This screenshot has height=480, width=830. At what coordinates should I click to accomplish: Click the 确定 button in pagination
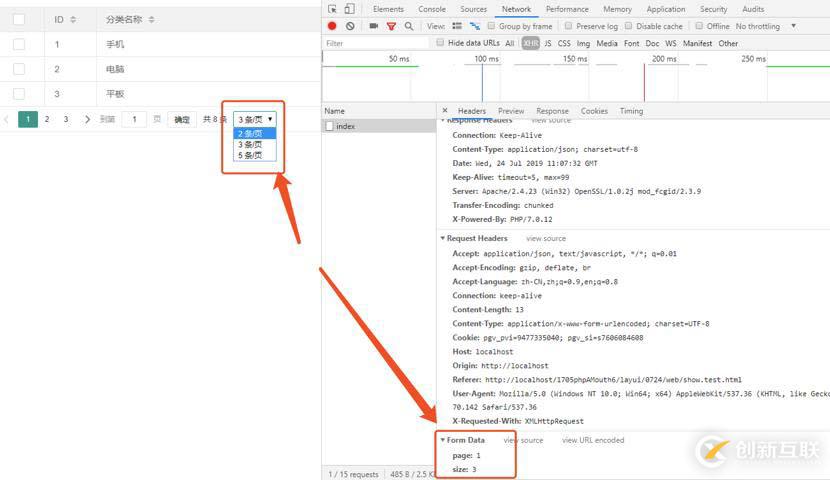(182, 120)
